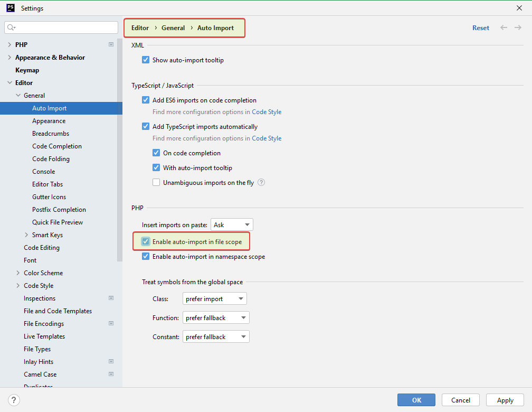Open File Types settings page

pos(37,349)
